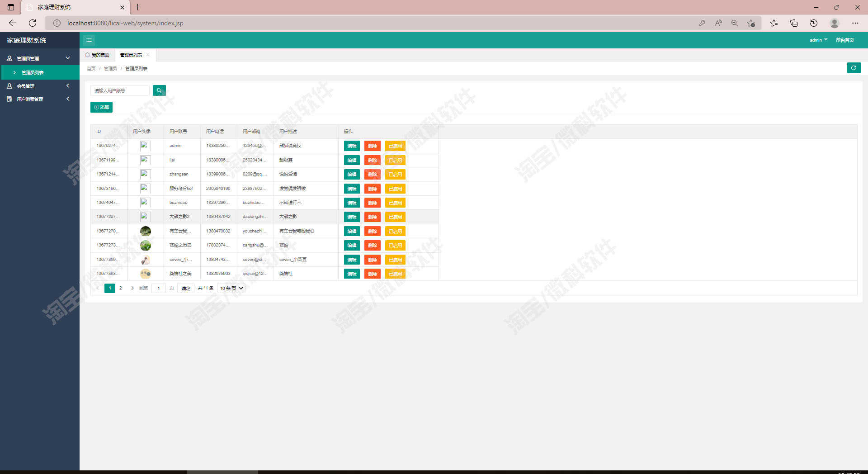Switch to the 我的桌面 tab

(98, 55)
